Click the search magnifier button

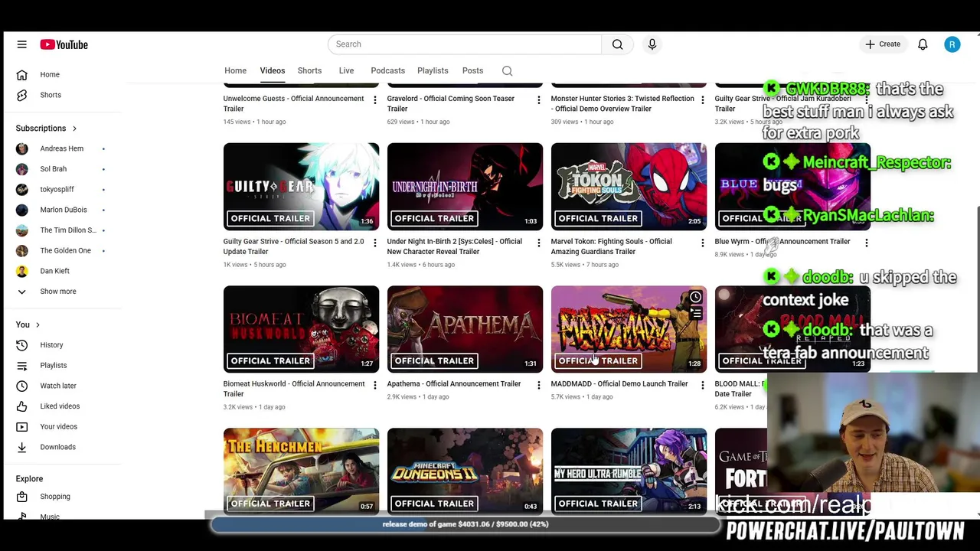click(x=617, y=44)
